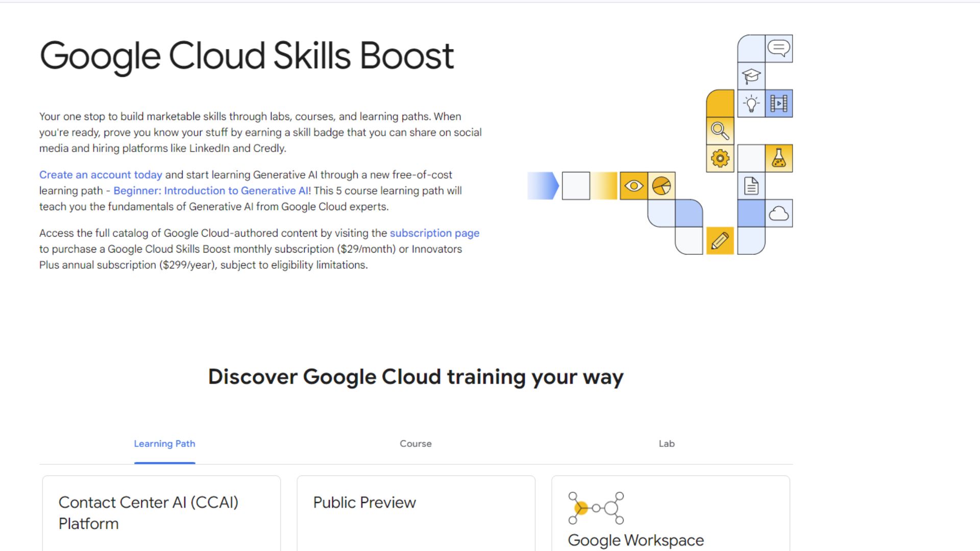The image size is (980, 551).
Task: Switch to the Lab tab
Action: [667, 444]
